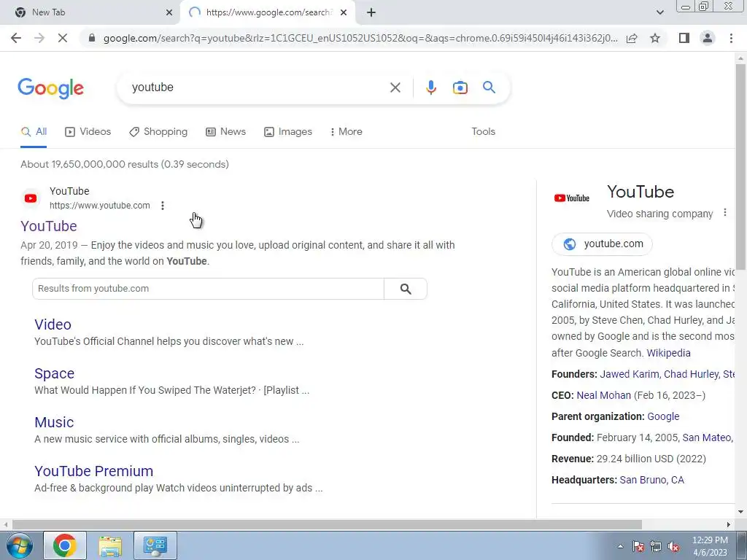Open Control Panel taskbar icon
The image size is (747, 560).
[x=155, y=545]
